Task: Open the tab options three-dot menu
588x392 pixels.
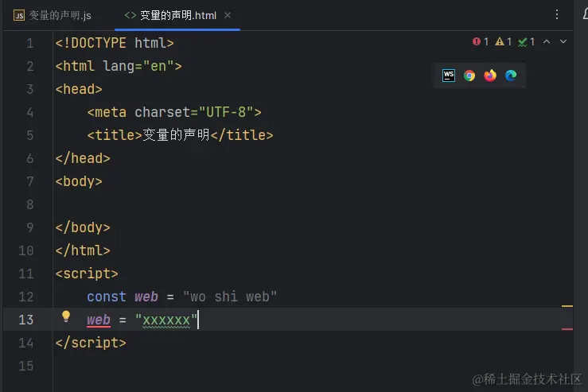Action: tap(557, 14)
